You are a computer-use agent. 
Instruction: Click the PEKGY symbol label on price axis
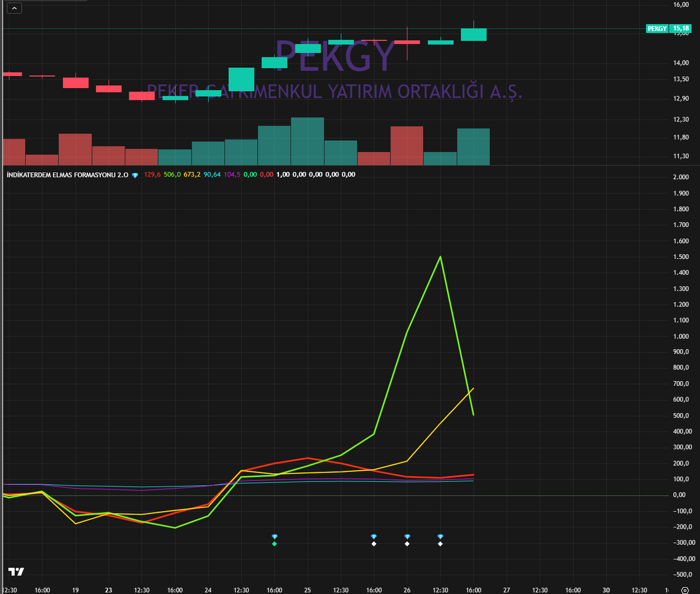[657, 29]
